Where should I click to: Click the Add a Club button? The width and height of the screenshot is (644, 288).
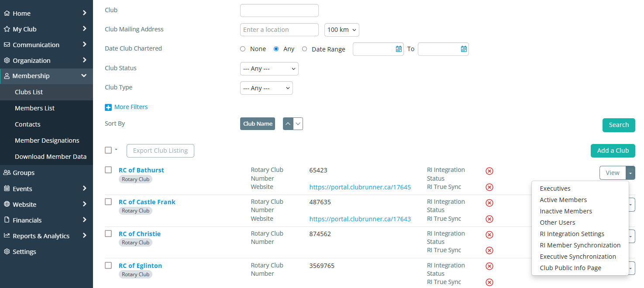[x=613, y=151]
